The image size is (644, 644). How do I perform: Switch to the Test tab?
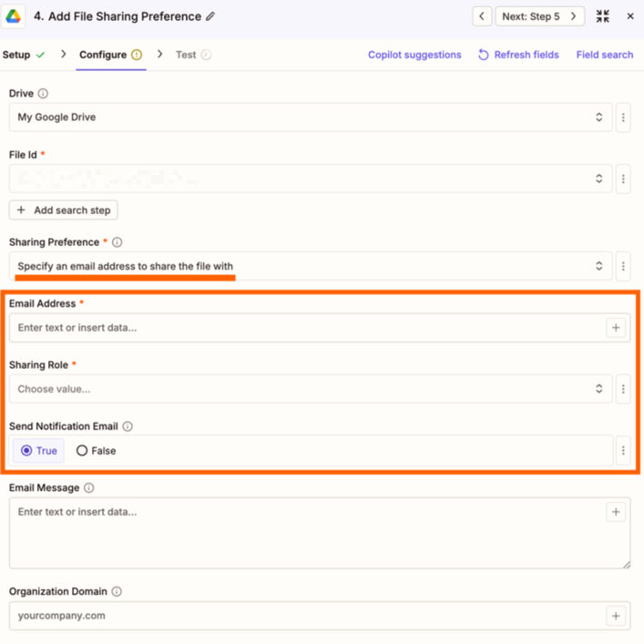point(186,55)
